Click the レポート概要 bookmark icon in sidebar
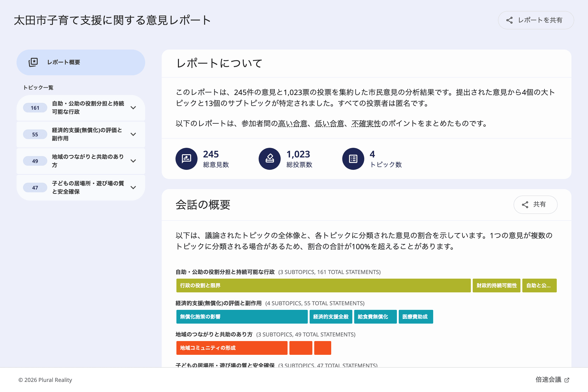This screenshot has height=392, width=588. (33, 62)
